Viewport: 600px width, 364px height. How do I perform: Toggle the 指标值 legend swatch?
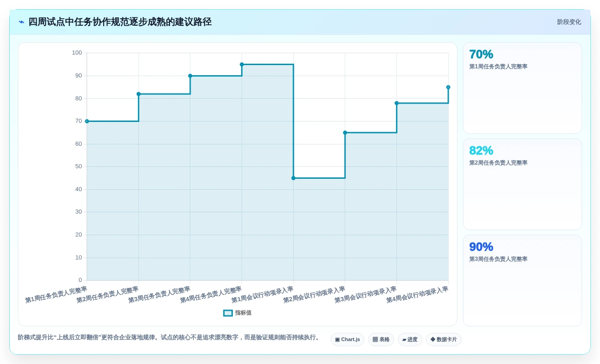(x=228, y=313)
